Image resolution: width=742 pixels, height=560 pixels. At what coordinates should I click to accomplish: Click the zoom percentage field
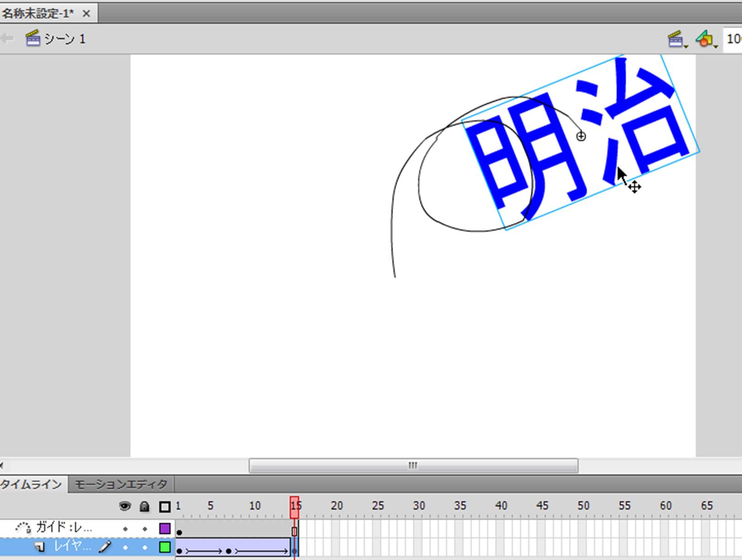click(733, 39)
